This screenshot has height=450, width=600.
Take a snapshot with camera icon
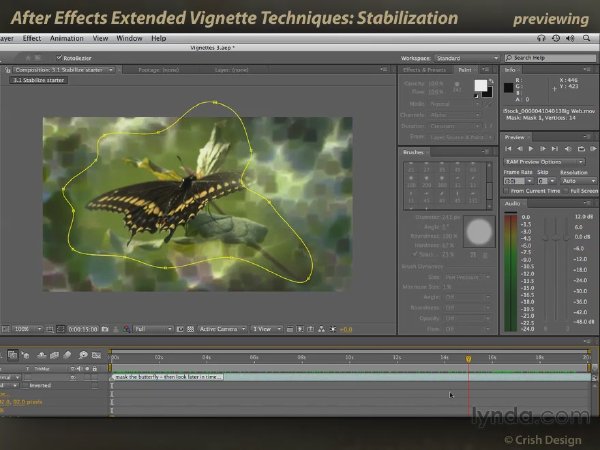point(105,329)
